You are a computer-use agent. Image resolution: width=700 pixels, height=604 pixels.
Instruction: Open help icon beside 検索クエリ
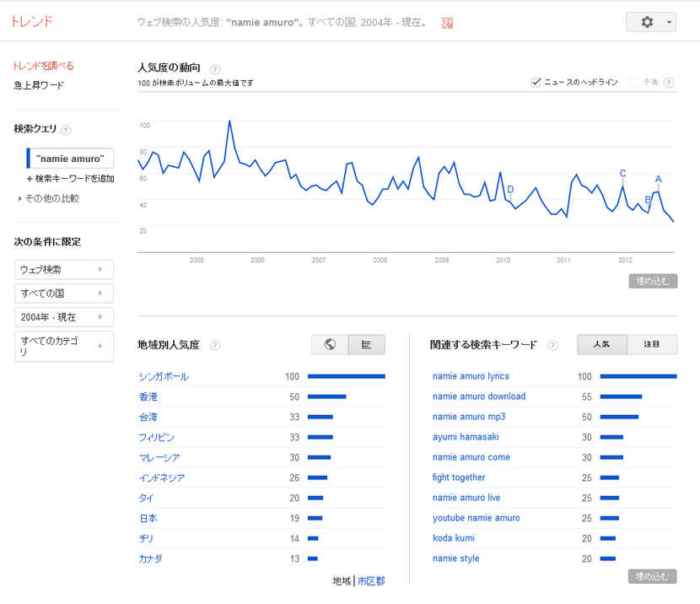66,130
